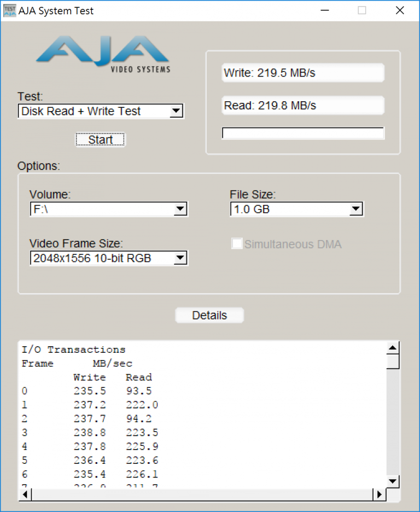
Task: Click the frame 0 read value 93.5
Action: coord(139,391)
